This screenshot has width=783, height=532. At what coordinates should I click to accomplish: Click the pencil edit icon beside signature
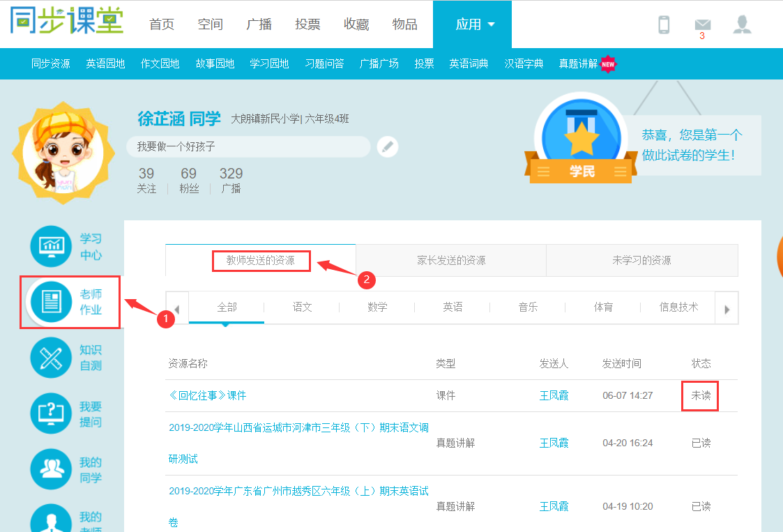(388, 147)
